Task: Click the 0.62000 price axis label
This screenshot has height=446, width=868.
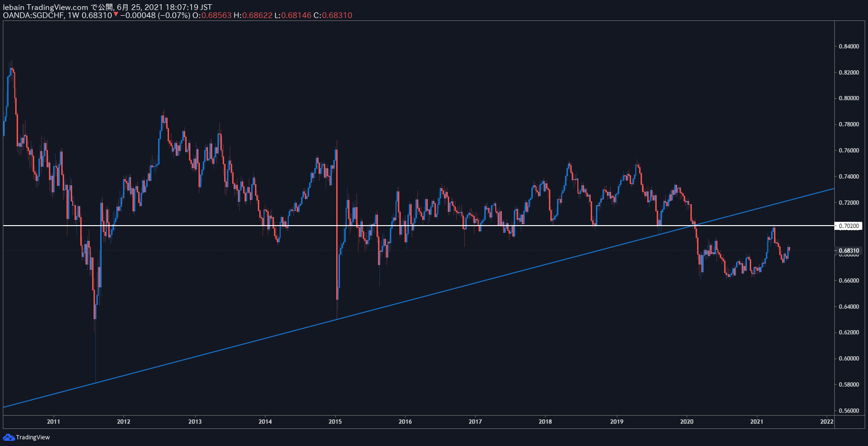Action: [x=849, y=332]
